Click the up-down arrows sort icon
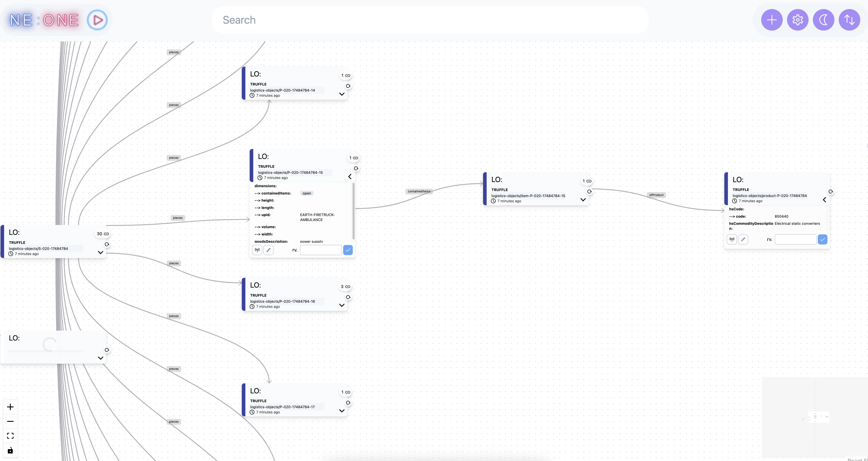This screenshot has width=868, height=461. point(849,20)
